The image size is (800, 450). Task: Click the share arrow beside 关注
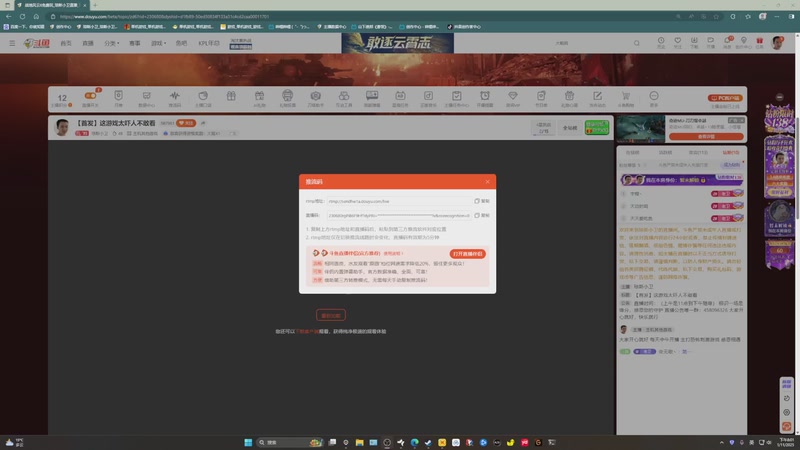click(203, 123)
